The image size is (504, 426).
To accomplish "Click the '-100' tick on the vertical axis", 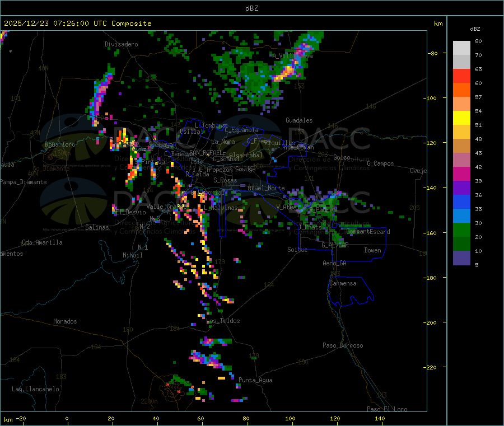I will tap(430, 98).
